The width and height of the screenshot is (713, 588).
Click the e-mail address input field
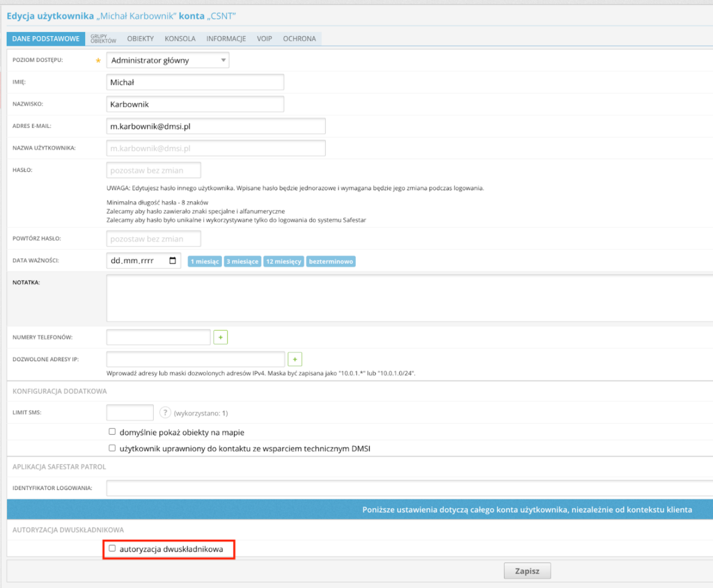(216, 126)
